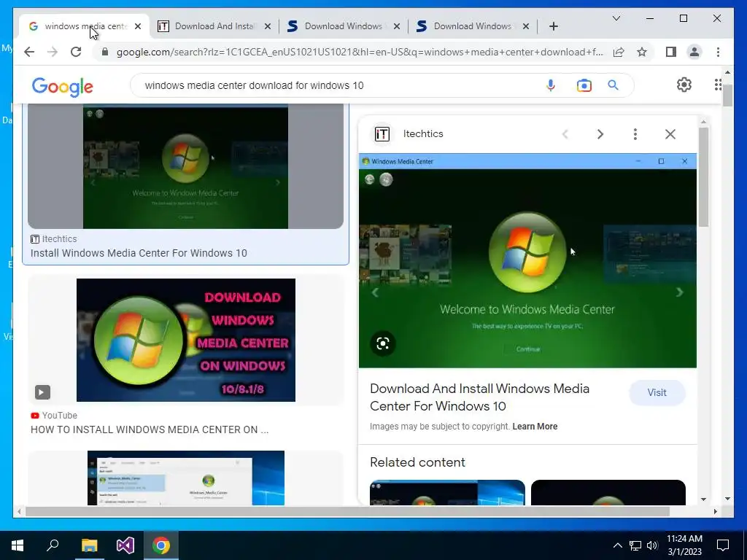747x560 pixels.
Task: Open Chrome three-dot menu
Action: point(718,52)
